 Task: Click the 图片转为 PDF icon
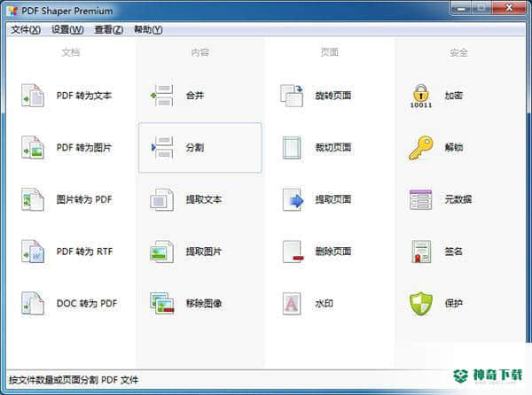click(x=33, y=199)
